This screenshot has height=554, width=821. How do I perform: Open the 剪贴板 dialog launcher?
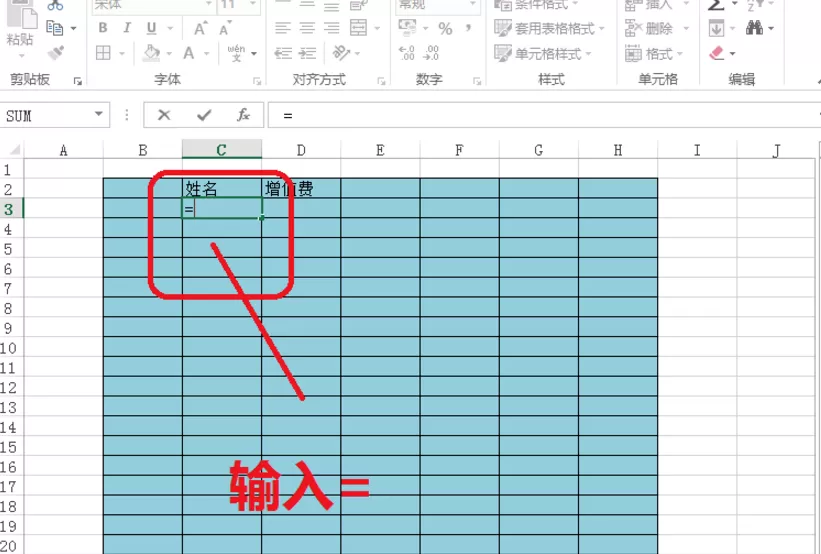tap(77, 81)
